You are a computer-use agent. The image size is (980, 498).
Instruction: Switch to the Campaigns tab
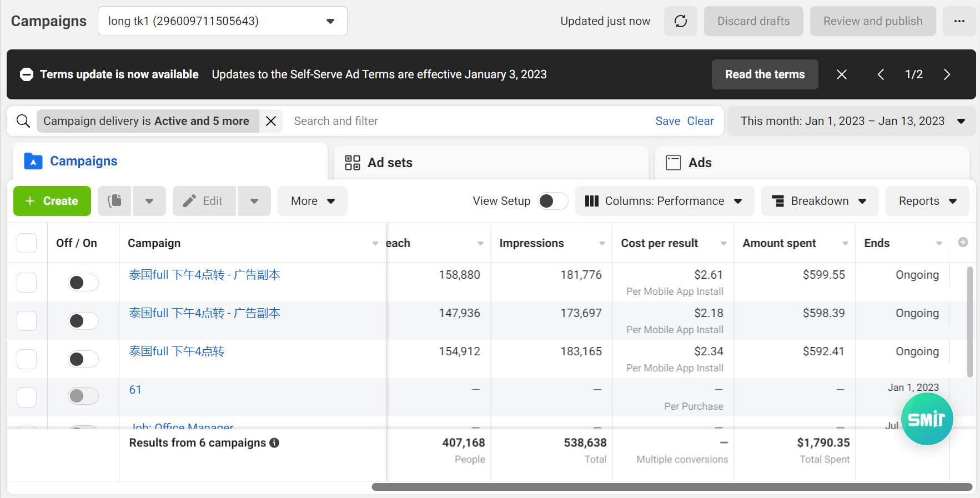click(170, 161)
